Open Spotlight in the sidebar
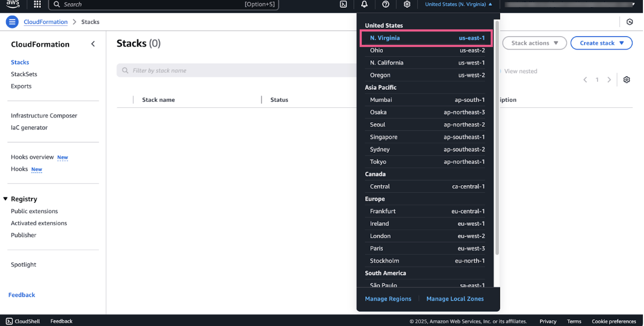644x326 pixels. tap(23, 264)
